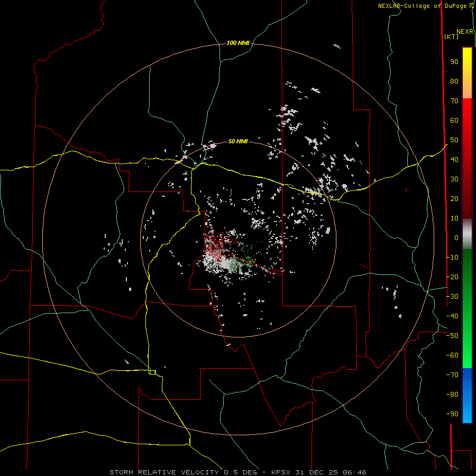The width and height of the screenshot is (476, 476).
Task: Click the "STORM RELATIVE VELOCITY" caption text
Action: pos(164,472)
